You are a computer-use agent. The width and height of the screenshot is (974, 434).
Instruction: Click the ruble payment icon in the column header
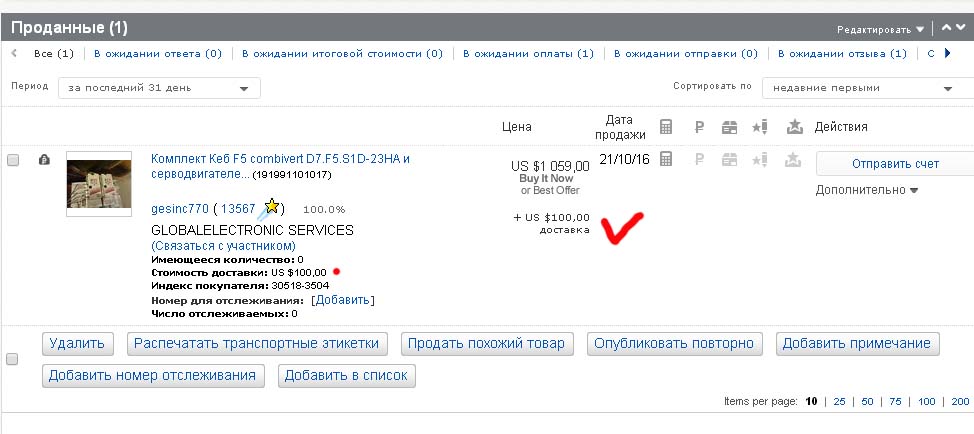coord(700,127)
